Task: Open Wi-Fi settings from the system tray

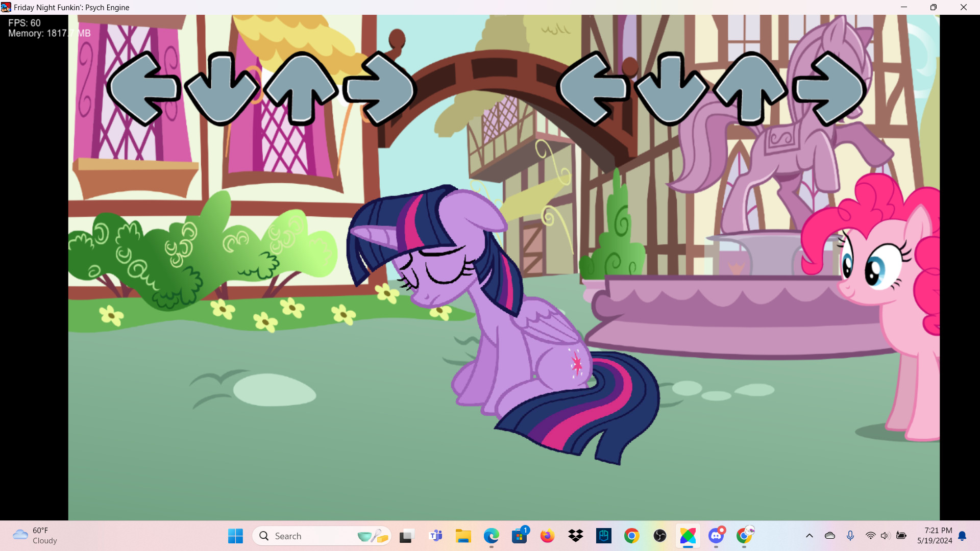Action: coord(870,536)
